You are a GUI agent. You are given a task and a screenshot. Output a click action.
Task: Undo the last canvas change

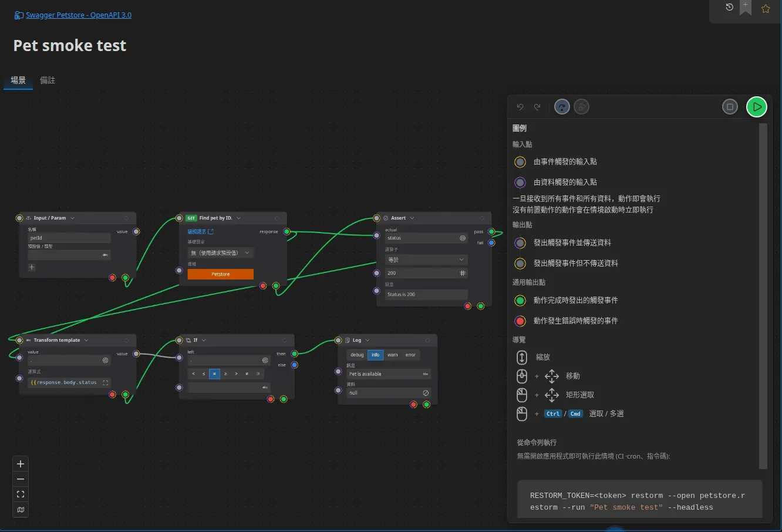click(520, 107)
